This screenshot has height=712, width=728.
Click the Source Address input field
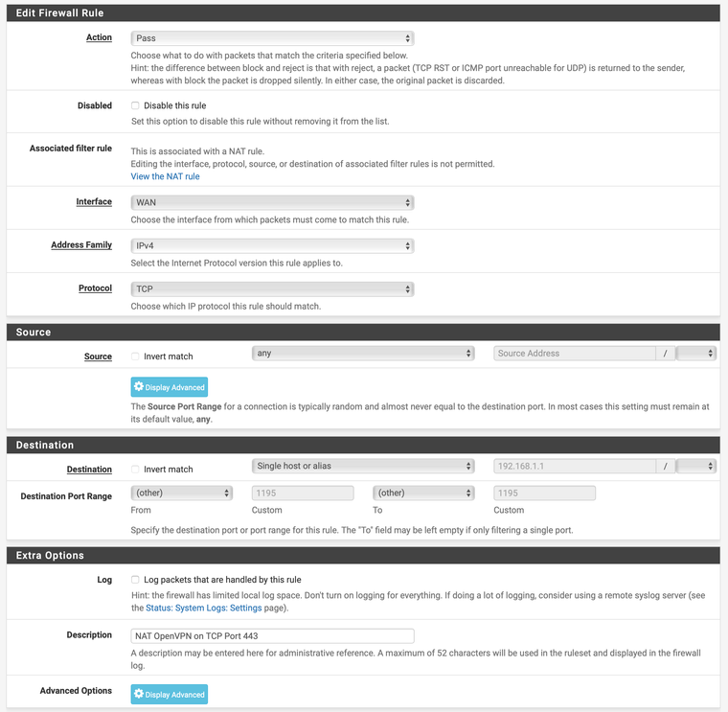[575, 353]
